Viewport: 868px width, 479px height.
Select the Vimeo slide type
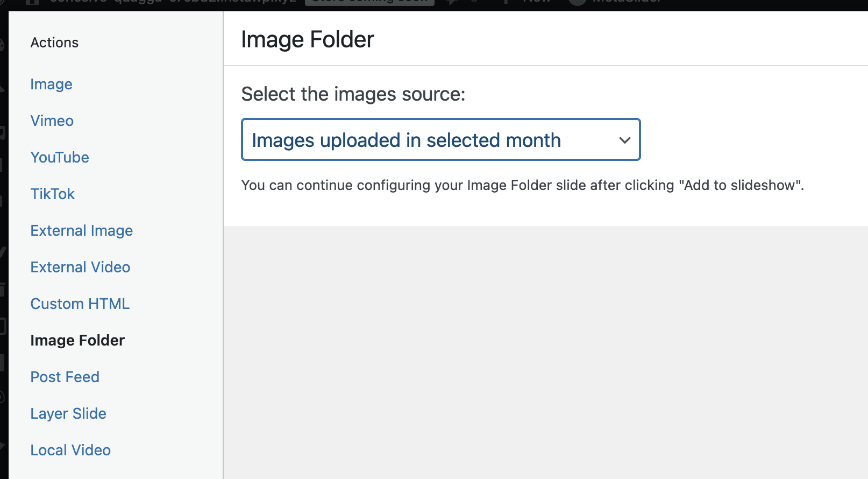(x=52, y=121)
